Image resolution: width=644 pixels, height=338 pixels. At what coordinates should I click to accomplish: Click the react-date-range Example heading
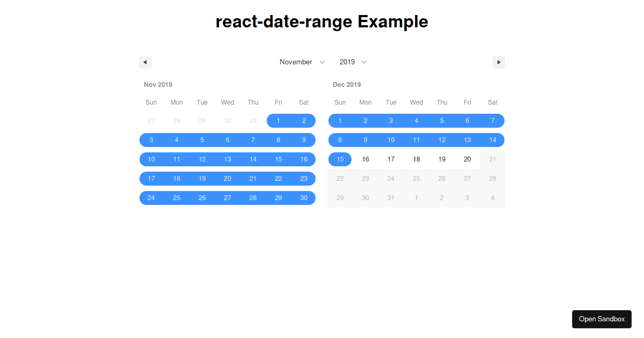[x=322, y=21]
